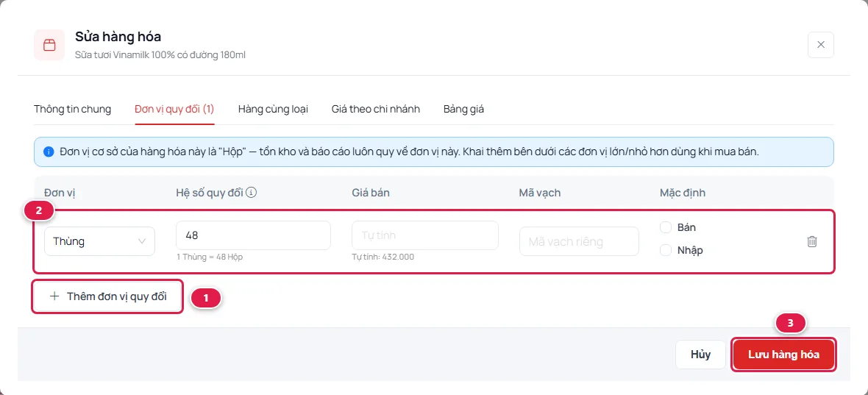The height and width of the screenshot is (395, 868).
Task: Click the product box icon beside Sửa hàng hóa
Action: coord(49,45)
